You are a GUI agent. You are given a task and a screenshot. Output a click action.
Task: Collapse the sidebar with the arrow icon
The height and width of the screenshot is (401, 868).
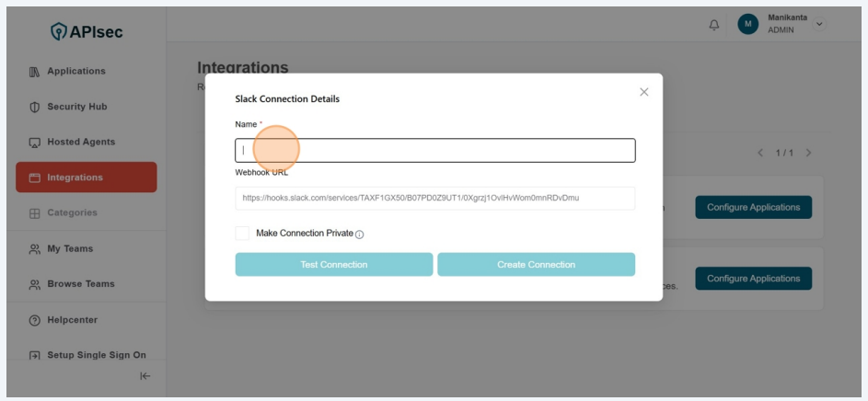coord(145,375)
